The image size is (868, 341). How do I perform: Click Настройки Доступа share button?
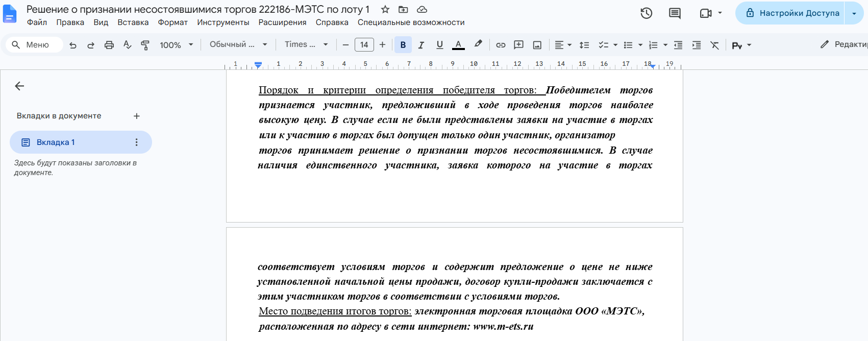pyautogui.click(x=790, y=13)
